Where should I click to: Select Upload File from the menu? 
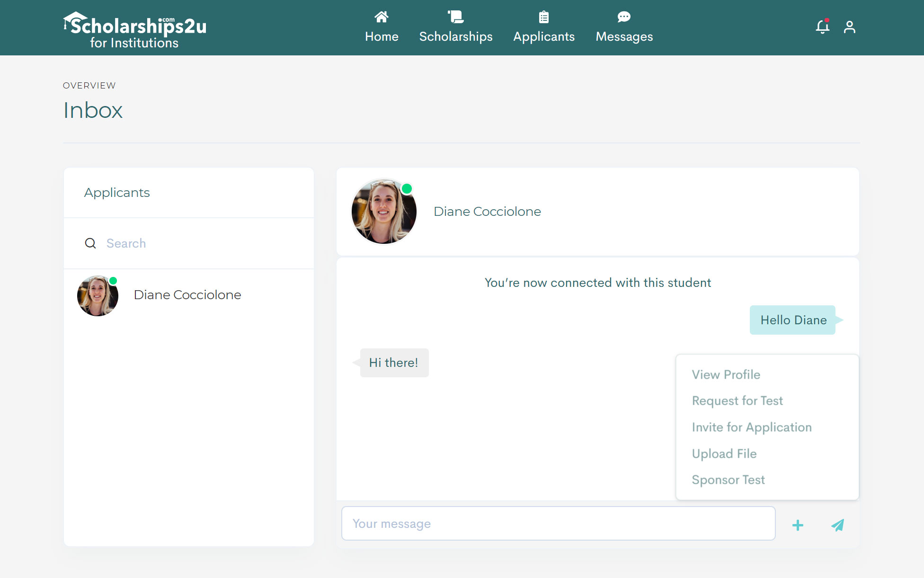pyautogui.click(x=724, y=454)
